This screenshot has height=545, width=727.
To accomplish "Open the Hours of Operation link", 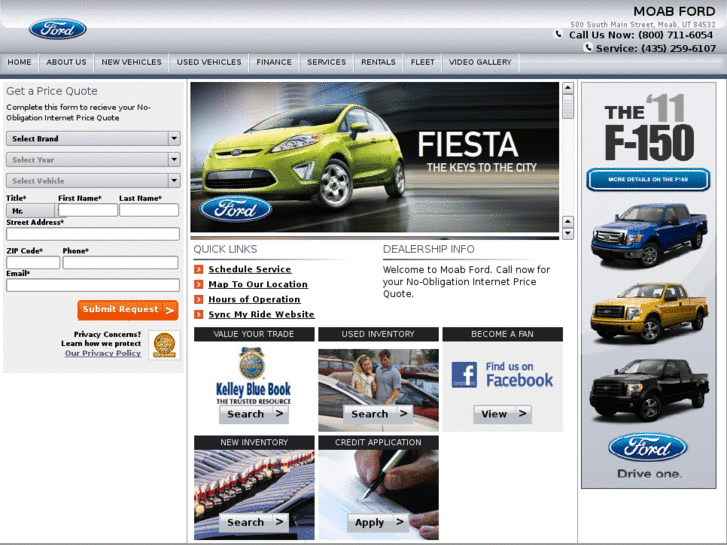I will click(255, 300).
